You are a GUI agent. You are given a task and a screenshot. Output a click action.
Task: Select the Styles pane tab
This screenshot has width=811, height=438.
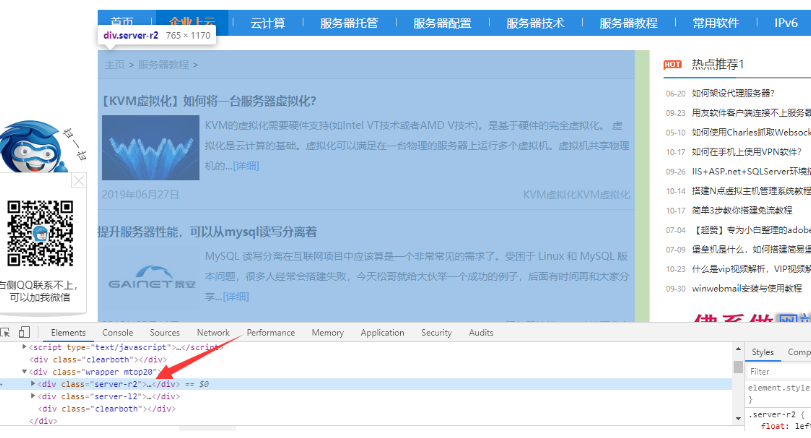(762, 352)
